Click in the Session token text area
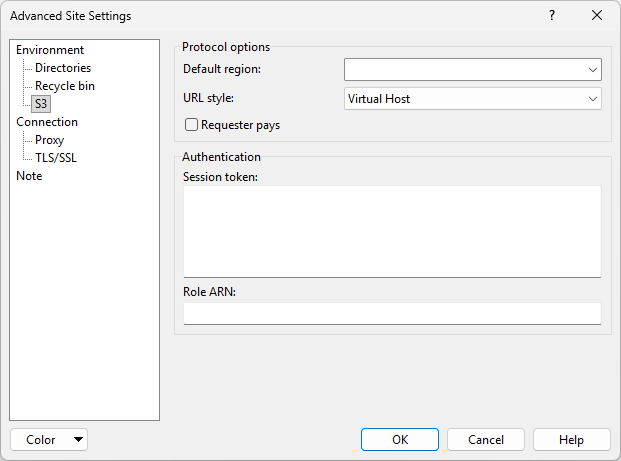 (x=392, y=230)
